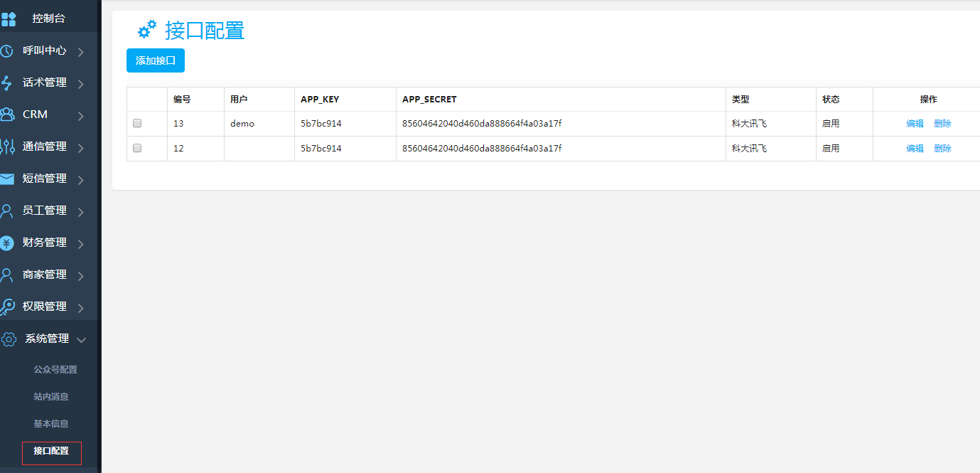Go to 基本信息 submenu item
The height and width of the screenshot is (473, 980).
51,424
